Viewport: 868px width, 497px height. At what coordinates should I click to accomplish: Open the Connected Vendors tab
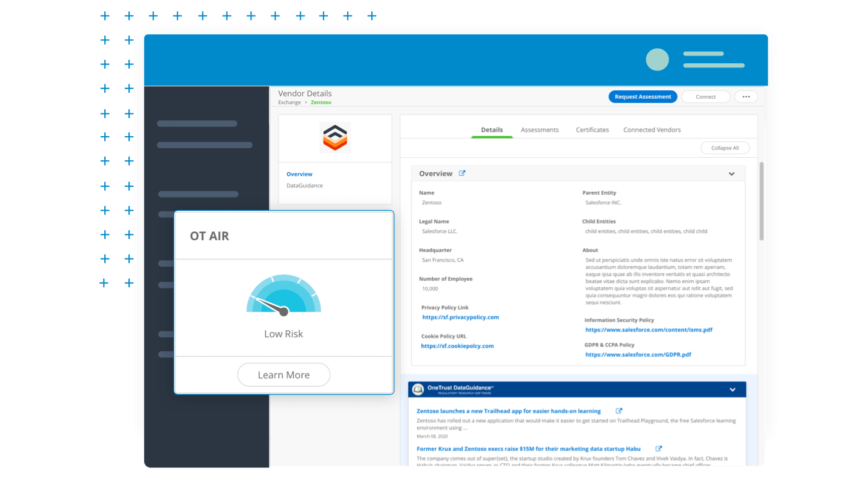tap(652, 130)
